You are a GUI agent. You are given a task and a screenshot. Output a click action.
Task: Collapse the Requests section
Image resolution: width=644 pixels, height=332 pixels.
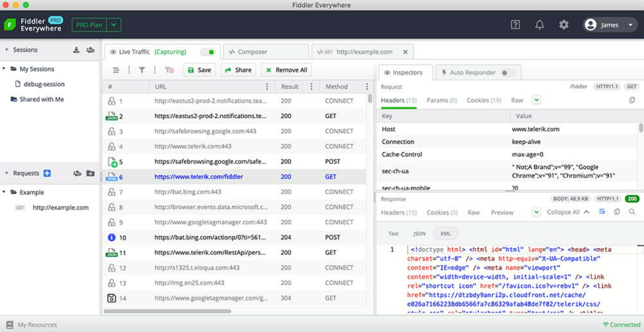(6, 173)
